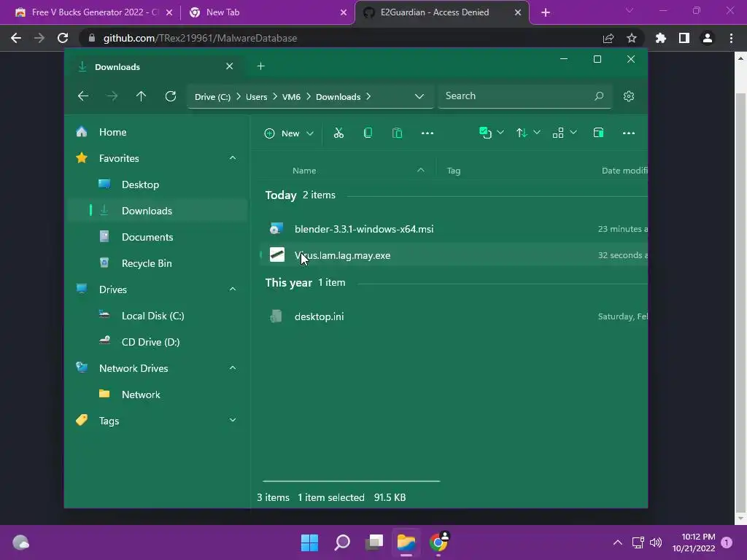The width and height of the screenshot is (747, 560).
Task: Open clock and date in system tray
Action: point(694,542)
